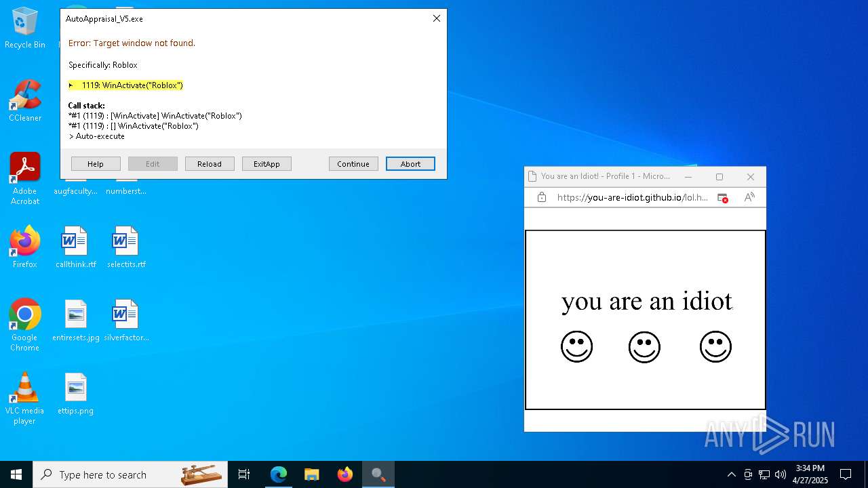
Task: Click Reload in the AutoAppraisal dialog
Action: tap(210, 164)
